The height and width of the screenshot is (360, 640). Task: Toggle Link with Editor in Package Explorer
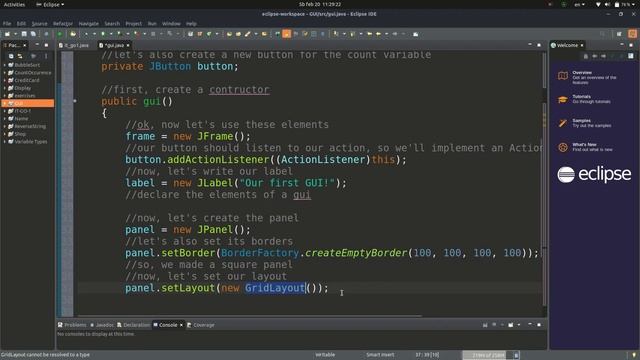pos(20,56)
